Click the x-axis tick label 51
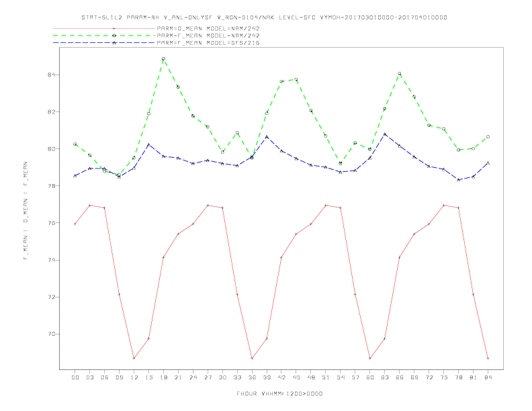 click(326, 377)
